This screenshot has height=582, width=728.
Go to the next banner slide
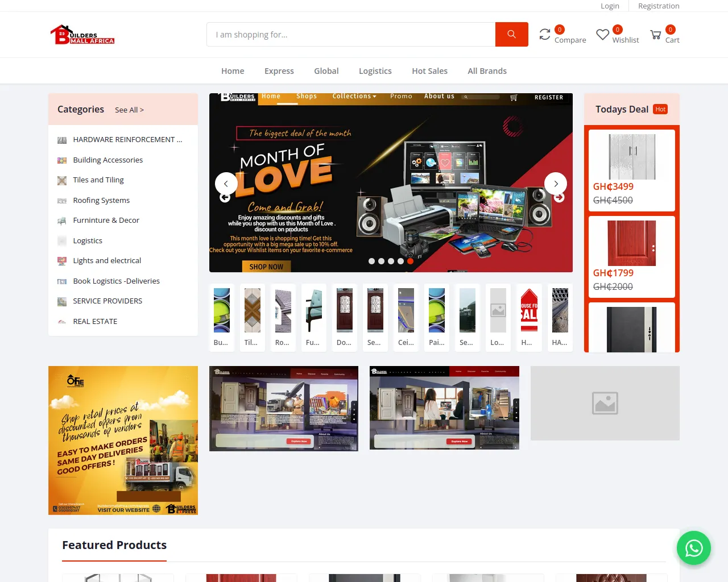(x=556, y=184)
